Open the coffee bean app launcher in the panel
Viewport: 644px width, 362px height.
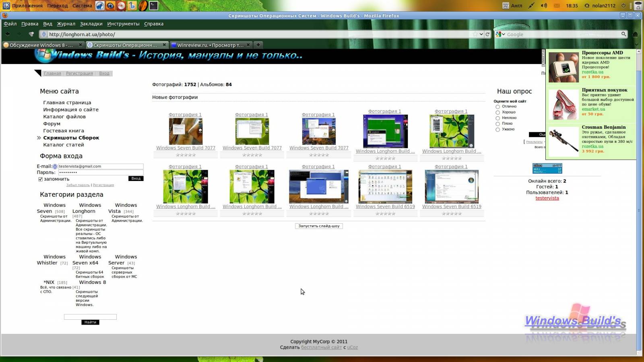pyautogui.click(x=143, y=5)
